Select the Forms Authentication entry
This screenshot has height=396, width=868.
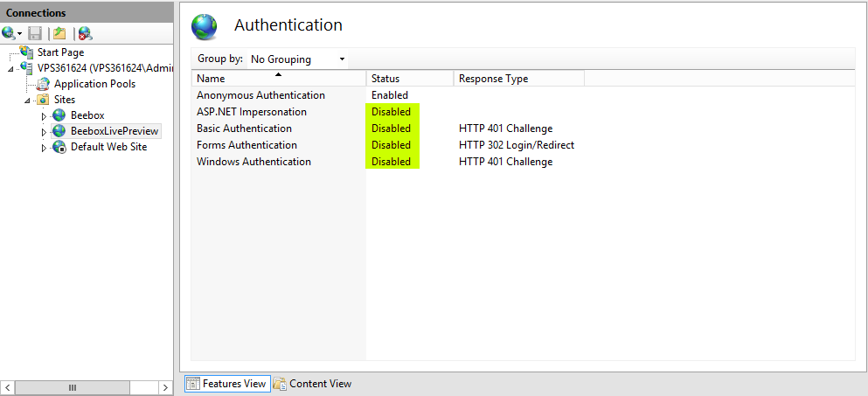(x=247, y=145)
